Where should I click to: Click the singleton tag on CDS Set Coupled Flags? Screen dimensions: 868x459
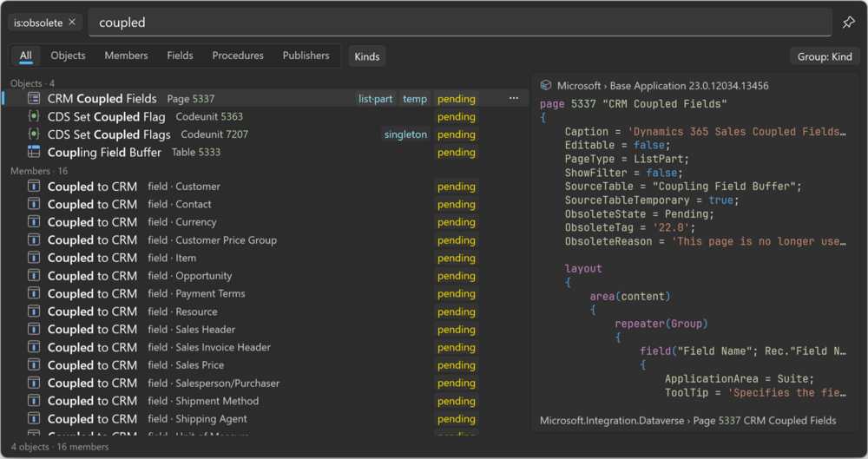pos(405,134)
